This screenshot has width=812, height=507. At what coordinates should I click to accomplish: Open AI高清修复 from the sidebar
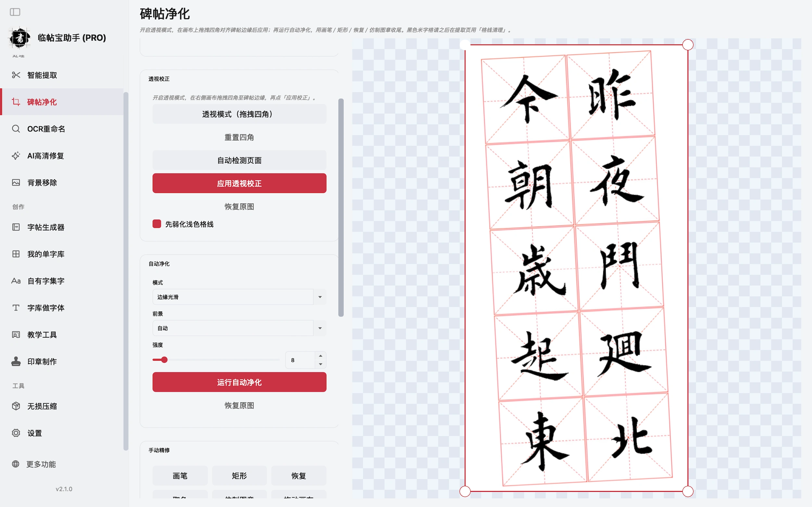62,156
